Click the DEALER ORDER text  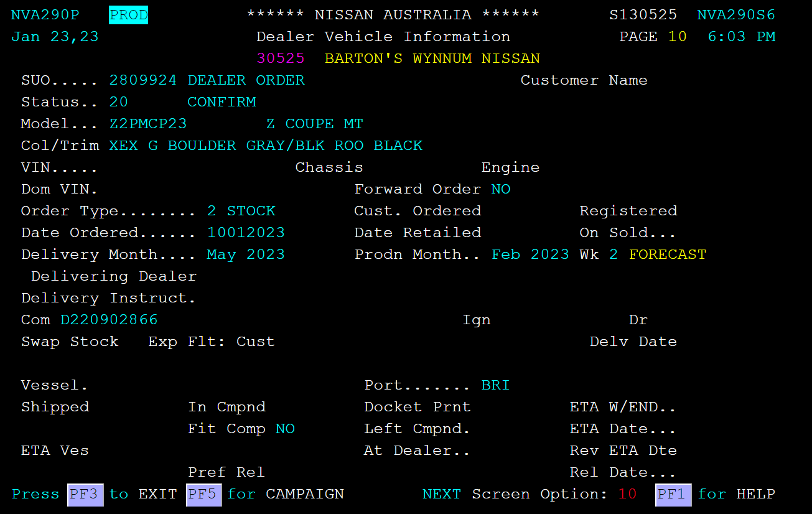point(246,80)
